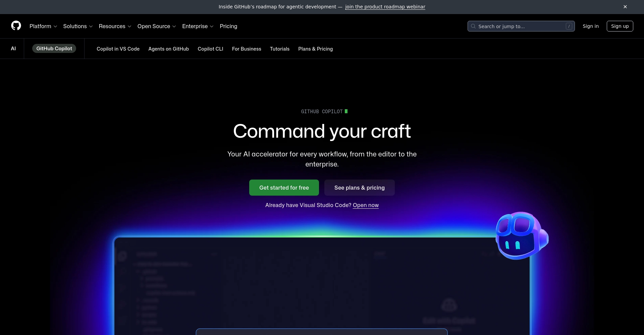Select the GitHub Copilot pill tab
This screenshot has width=644, height=335.
click(x=54, y=48)
